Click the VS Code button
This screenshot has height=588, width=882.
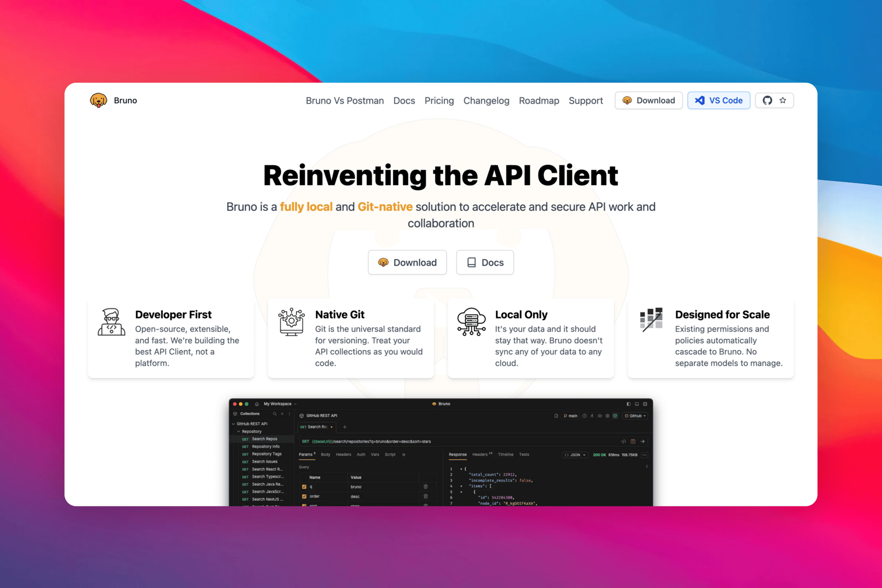(718, 100)
